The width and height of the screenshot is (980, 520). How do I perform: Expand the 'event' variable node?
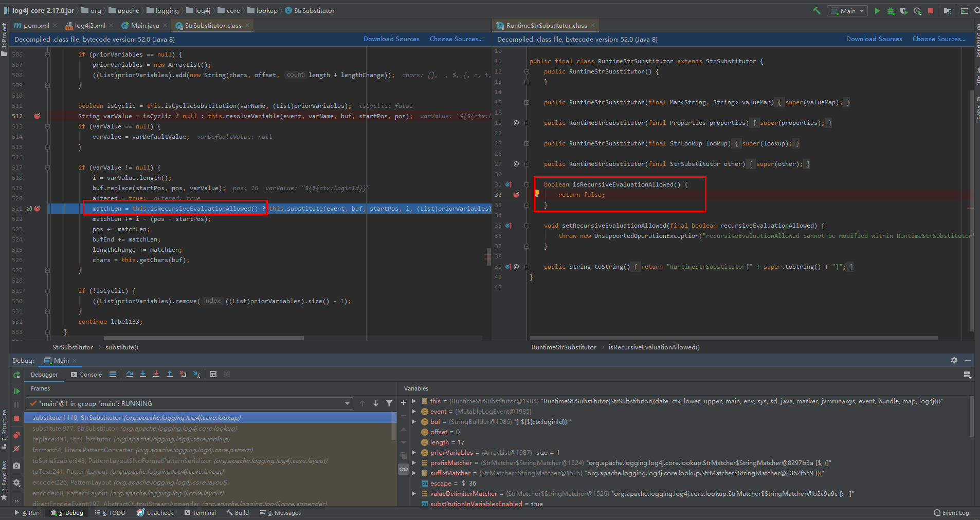tap(414, 412)
